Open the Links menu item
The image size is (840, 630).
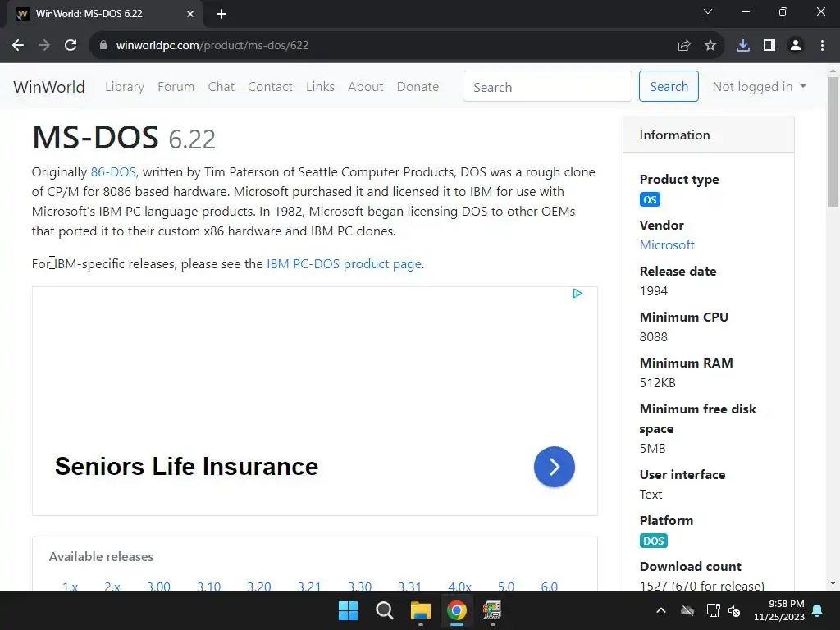click(321, 87)
